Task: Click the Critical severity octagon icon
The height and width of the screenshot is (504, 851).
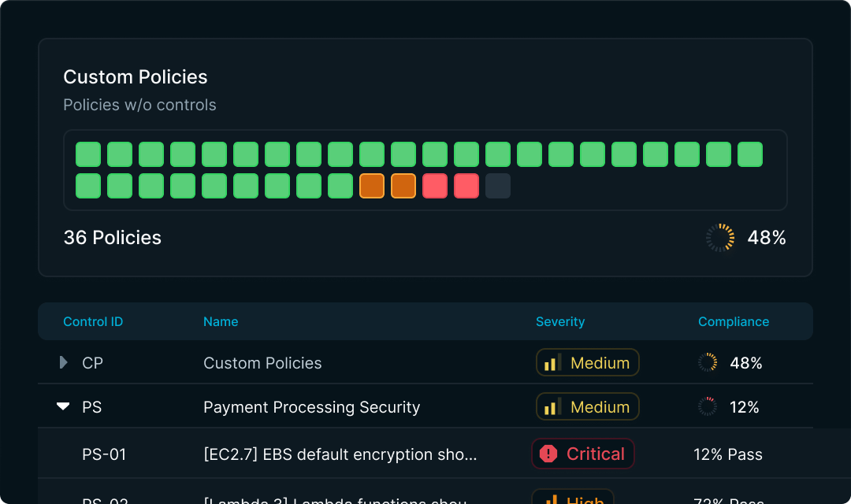Action: click(x=548, y=454)
